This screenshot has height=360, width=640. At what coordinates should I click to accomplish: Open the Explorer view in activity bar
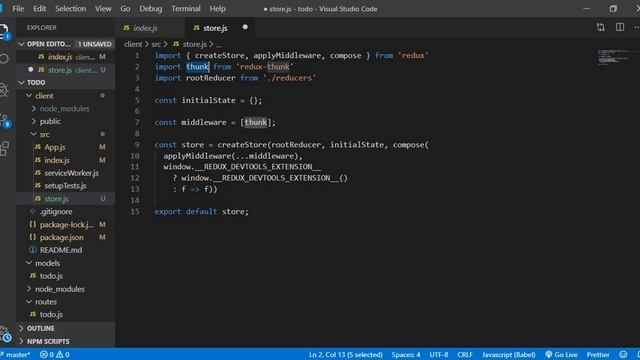(x=3, y=32)
